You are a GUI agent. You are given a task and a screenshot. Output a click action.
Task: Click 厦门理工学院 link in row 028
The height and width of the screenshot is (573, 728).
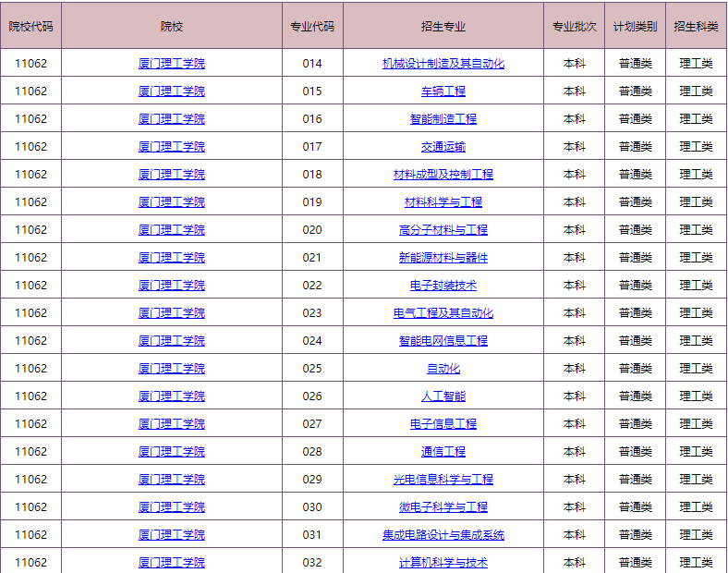(x=171, y=452)
